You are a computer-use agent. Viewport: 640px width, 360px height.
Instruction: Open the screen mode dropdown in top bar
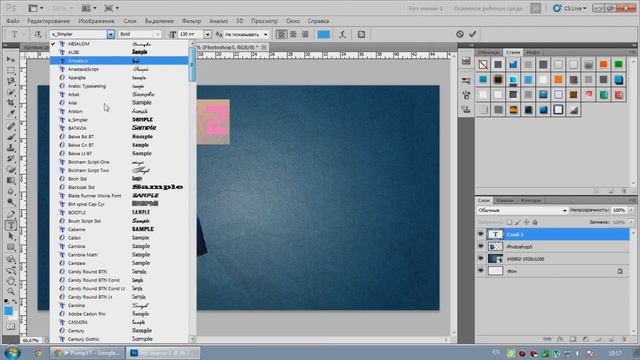(x=111, y=8)
